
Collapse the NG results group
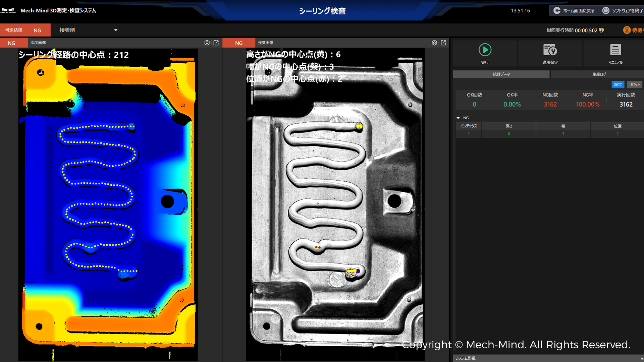(x=458, y=118)
